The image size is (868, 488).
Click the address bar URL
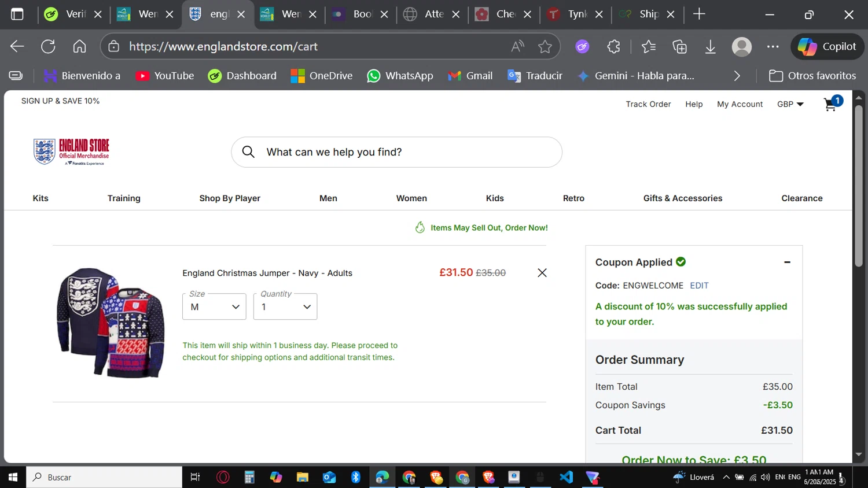[x=223, y=46]
